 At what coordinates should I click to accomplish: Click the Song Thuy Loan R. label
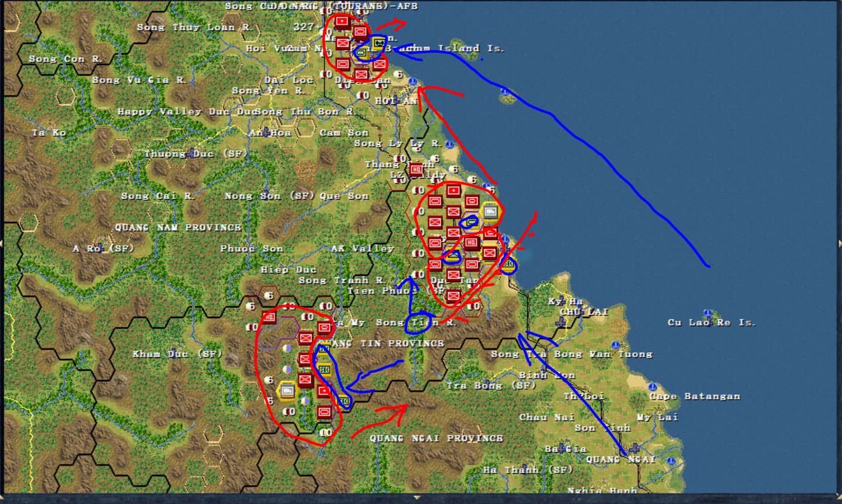[195, 27]
